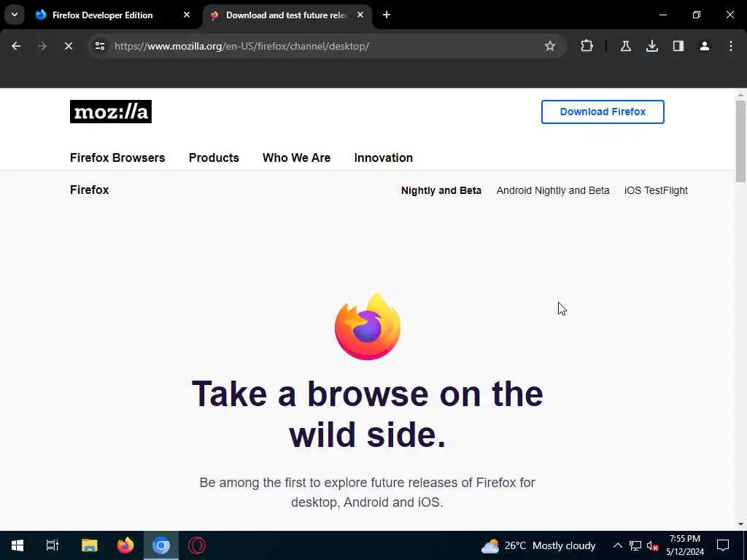Open the iOS TestFlight link
The height and width of the screenshot is (560, 747).
656,190
